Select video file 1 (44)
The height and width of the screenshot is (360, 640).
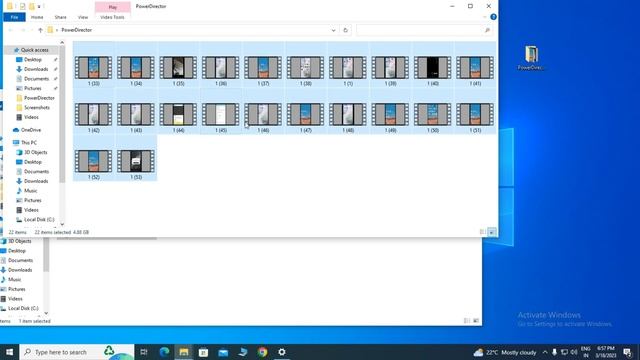tap(178, 114)
